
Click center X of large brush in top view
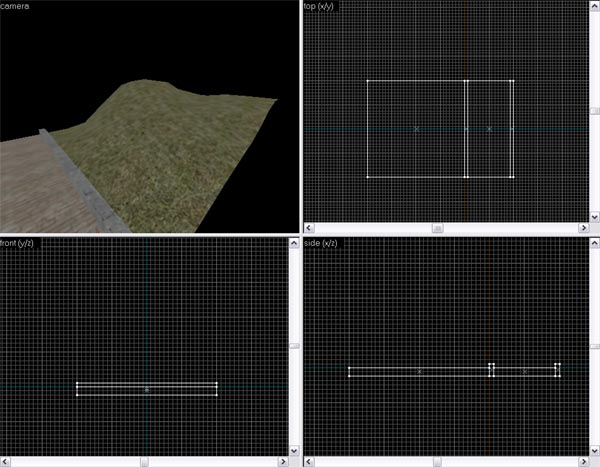pyautogui.click(x=416, y=129)
